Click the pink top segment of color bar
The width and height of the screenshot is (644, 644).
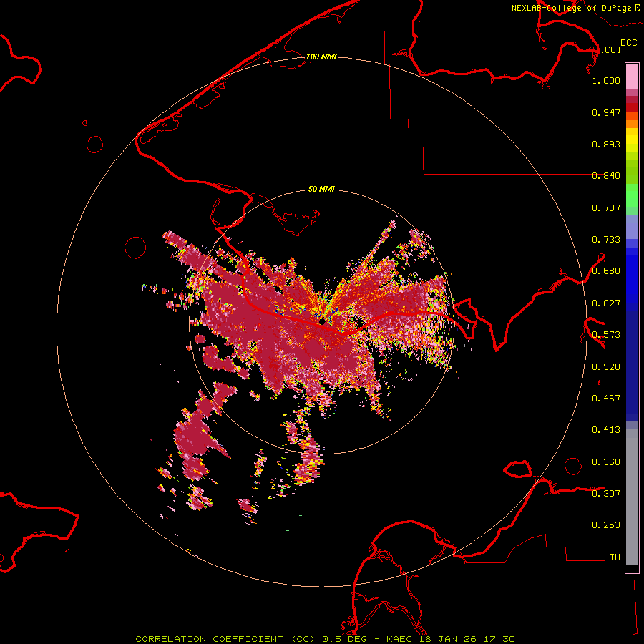click(x=632, y=76)
